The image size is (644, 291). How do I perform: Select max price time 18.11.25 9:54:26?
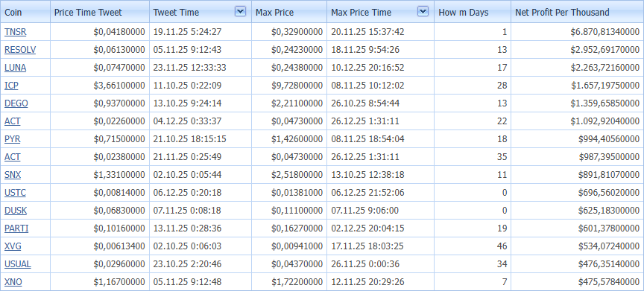(x=365, y=50)
